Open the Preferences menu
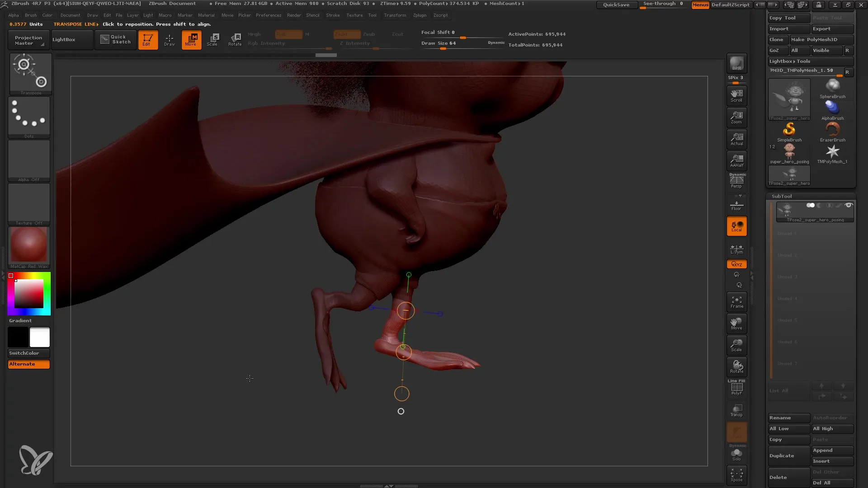The image size is (868, 488). coord(269,15)
